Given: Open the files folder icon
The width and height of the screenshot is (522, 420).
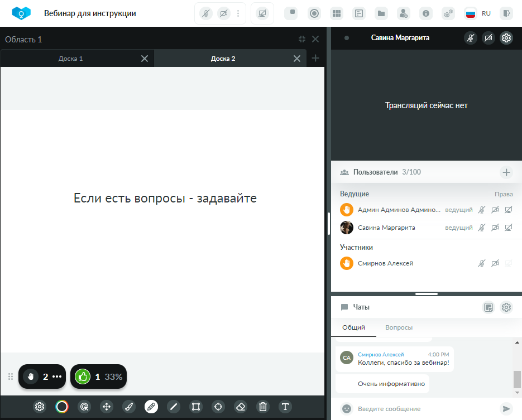Looking at the screenshot, I should [x=381, y=13].
